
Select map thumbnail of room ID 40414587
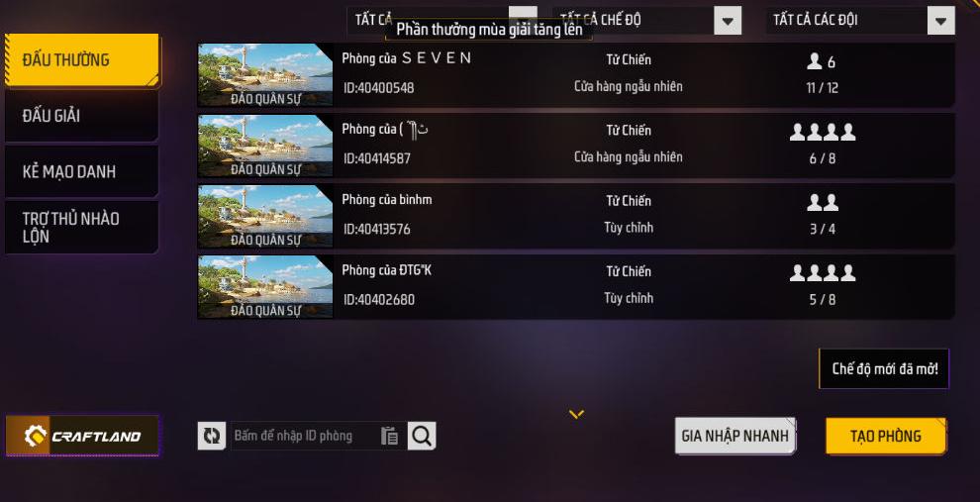click(265, 146)
